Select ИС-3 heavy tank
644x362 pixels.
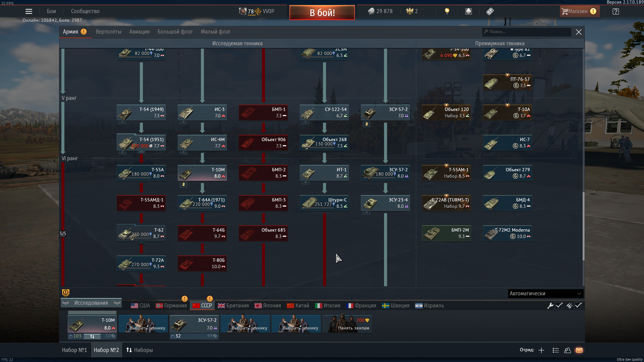[202, 113]
